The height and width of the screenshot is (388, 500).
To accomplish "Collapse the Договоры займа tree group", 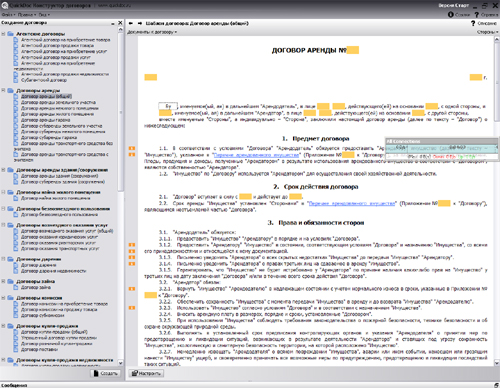I will click(x=3, y=281).
